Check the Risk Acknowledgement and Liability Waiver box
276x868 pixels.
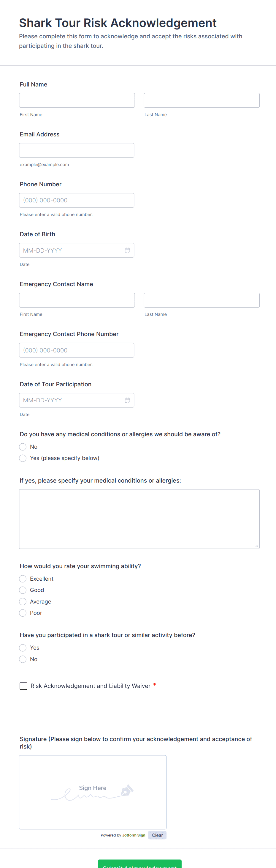coord(23,686)
